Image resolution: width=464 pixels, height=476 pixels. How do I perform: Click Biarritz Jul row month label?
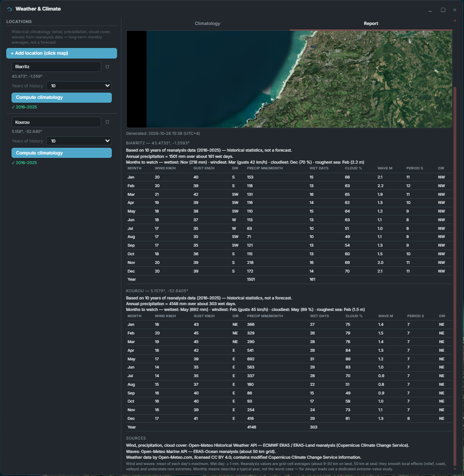point(130,228)
